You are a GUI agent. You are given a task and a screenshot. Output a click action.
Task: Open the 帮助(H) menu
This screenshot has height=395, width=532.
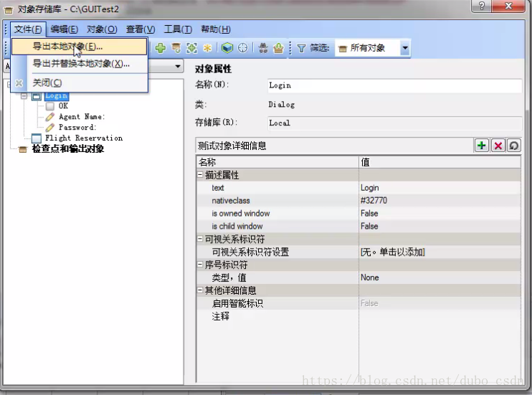[x=216, y=29]
